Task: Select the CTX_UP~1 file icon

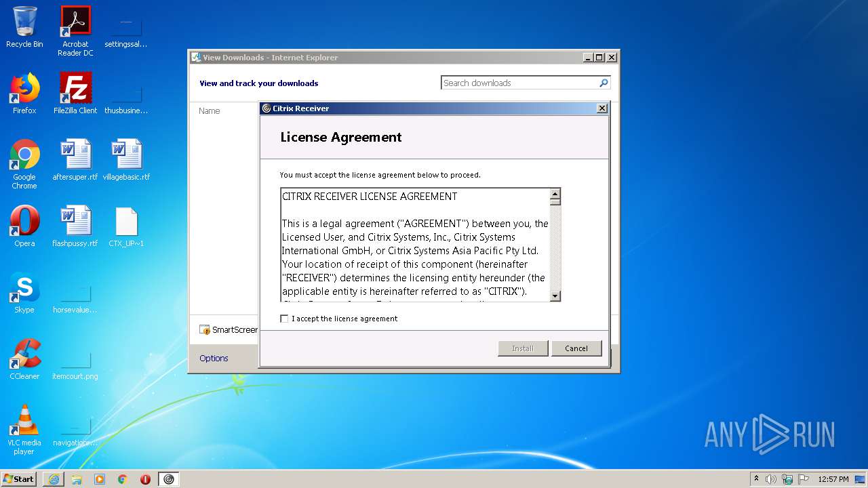Action: pyautogui.click(x=126, y=226)
